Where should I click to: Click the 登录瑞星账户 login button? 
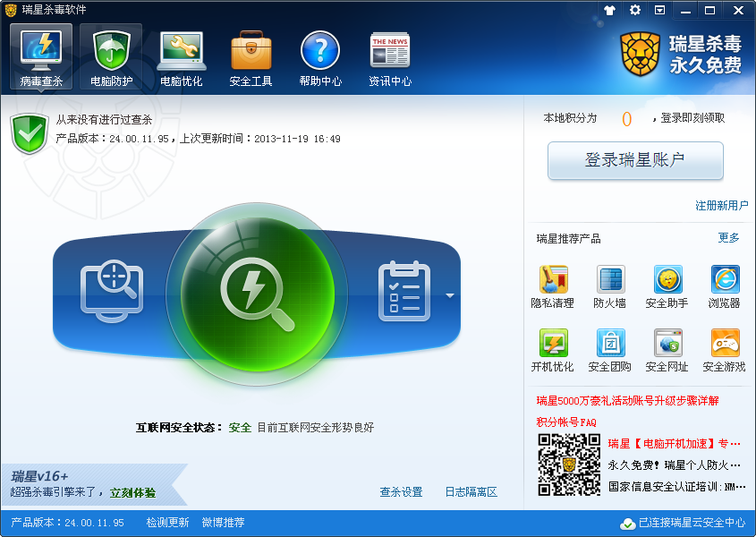(x=635, y=161)
